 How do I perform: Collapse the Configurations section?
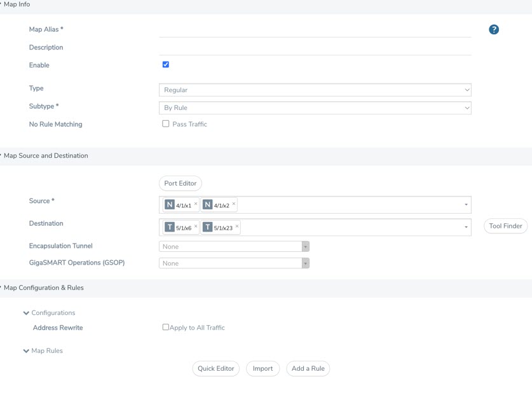click(26, 313)
